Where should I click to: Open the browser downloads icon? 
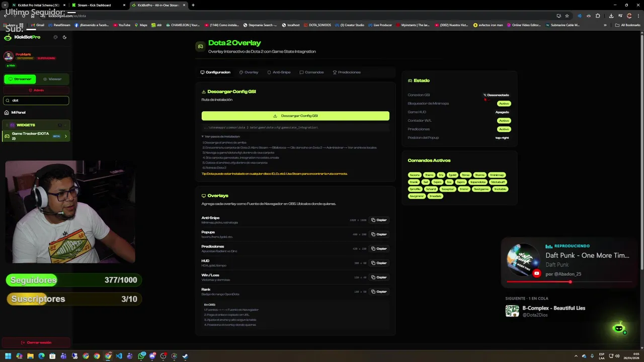click(x=610, y=16)
